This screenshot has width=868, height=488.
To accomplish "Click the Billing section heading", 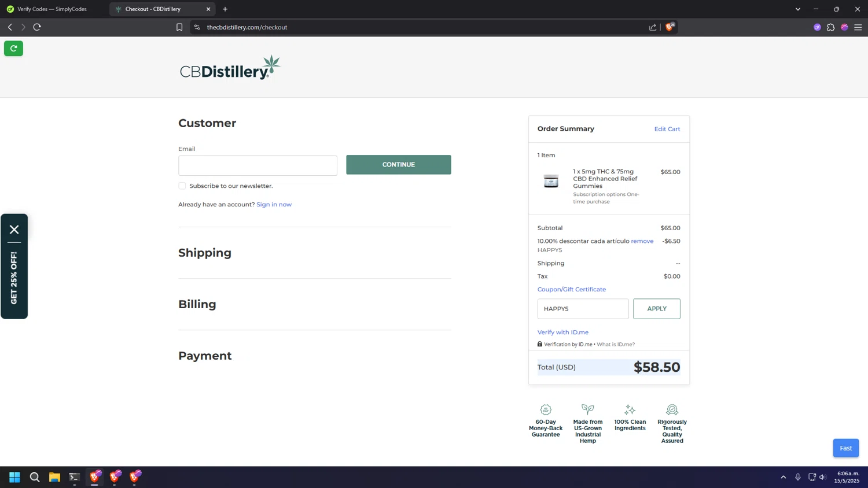I will (x=197, y=304).
